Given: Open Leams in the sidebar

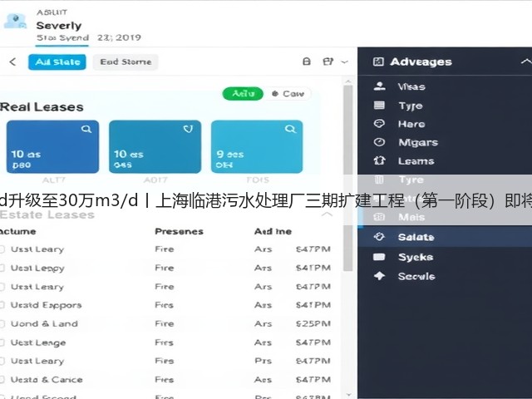Looking at the screenshot, I should tap(416, 161).
